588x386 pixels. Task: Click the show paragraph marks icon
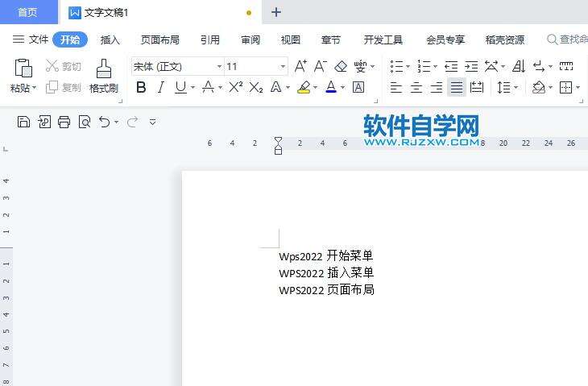click(539, 66)
